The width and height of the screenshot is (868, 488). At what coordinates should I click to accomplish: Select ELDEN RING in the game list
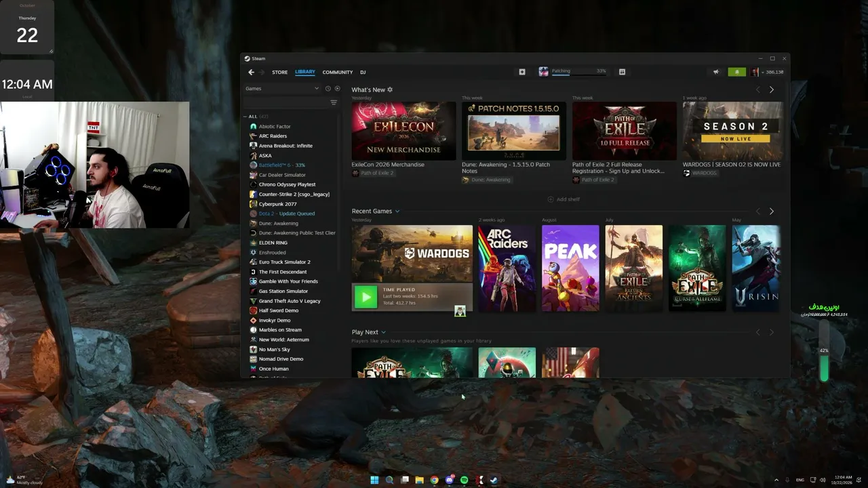[x=273, y=243]
